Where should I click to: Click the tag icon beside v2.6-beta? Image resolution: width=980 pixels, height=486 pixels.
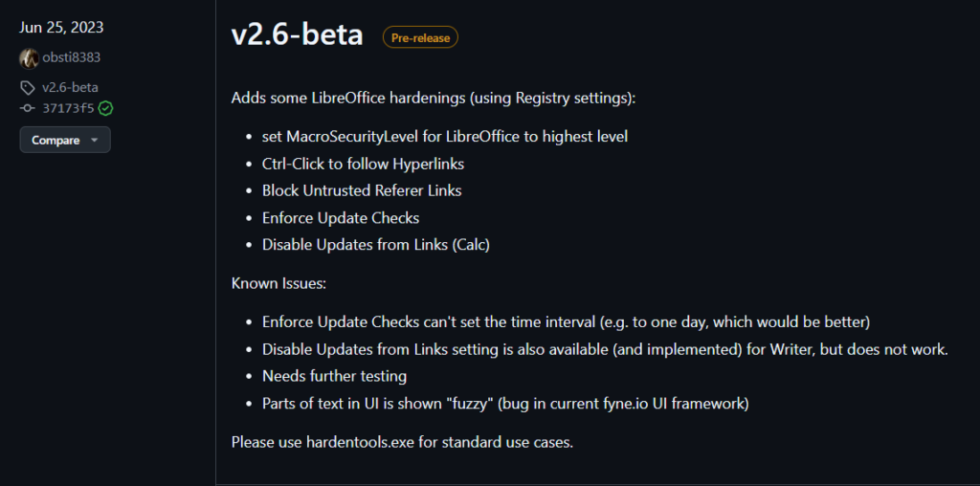pos(28,87)
